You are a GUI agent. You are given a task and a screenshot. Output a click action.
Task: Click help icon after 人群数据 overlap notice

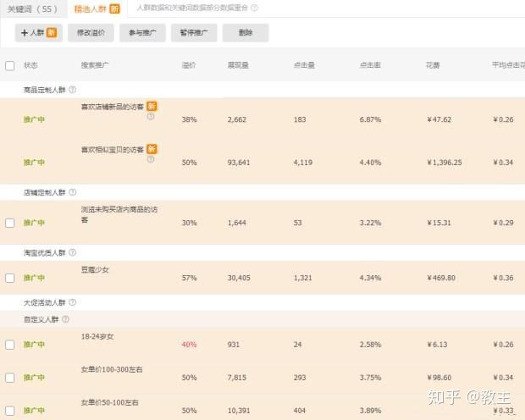(x=255, y=8)
